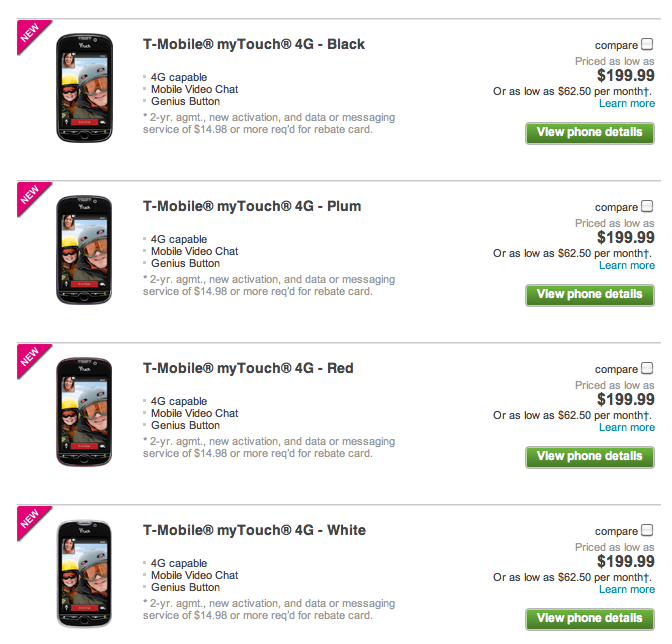Check compare box for myTouch 4G Plum

pyautogui.click(x=647, y=206)
